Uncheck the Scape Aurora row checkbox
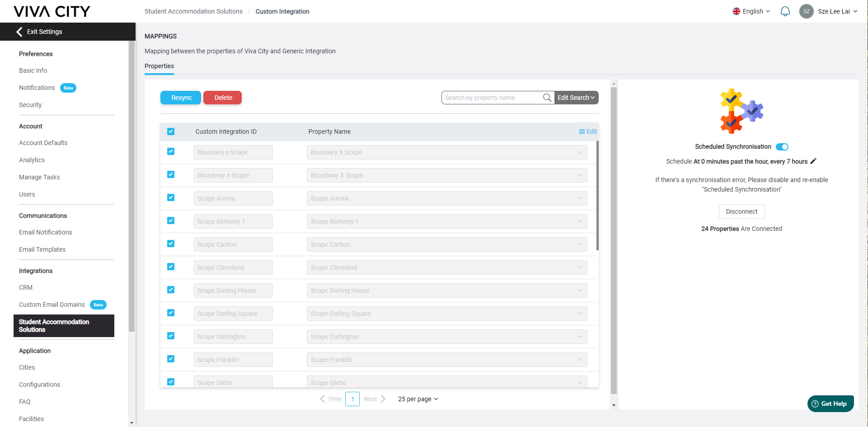 (x=171, y=198)
